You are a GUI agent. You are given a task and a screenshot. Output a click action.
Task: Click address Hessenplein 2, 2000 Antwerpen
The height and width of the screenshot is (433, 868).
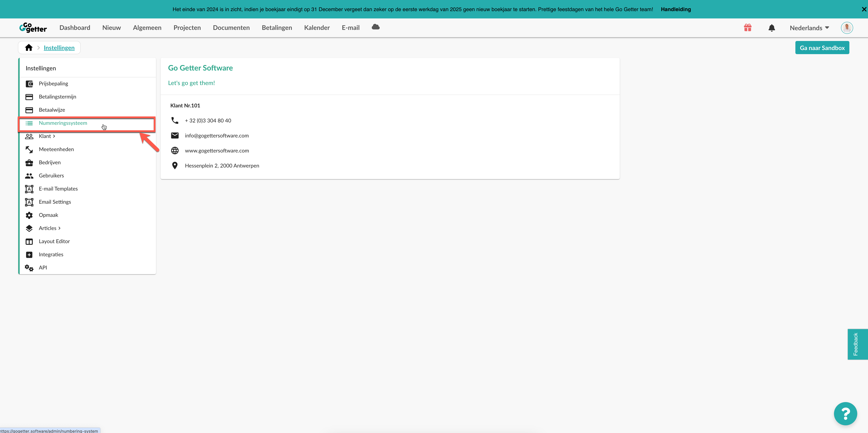pos(222,165)
